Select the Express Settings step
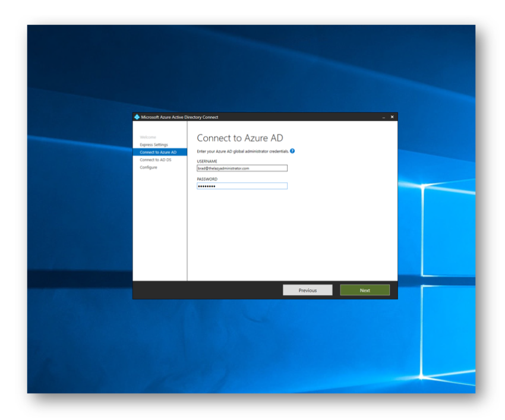Screen dimensions: 505x420 154,144
